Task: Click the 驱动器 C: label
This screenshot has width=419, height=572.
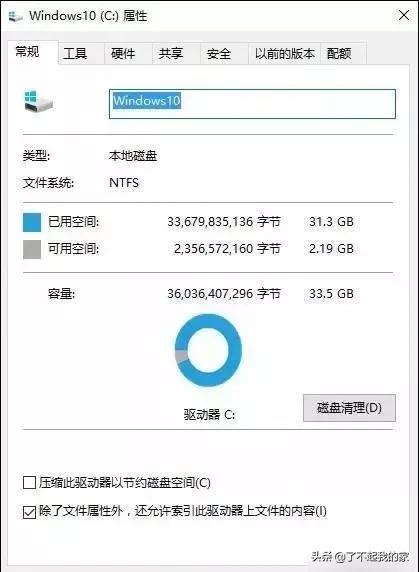Action: click(209, 415)
